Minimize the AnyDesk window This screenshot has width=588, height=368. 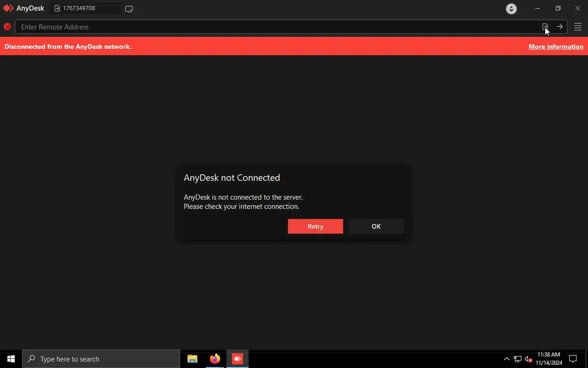(x=537, y=8)
